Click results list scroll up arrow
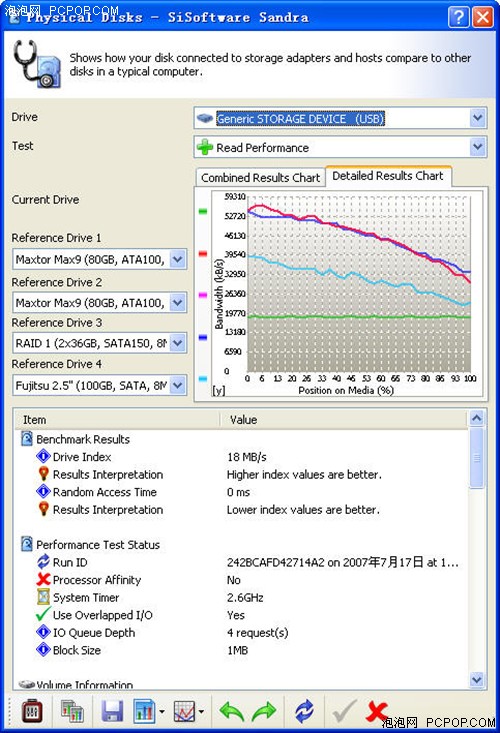The image size is (500, 733). [476, 417]
